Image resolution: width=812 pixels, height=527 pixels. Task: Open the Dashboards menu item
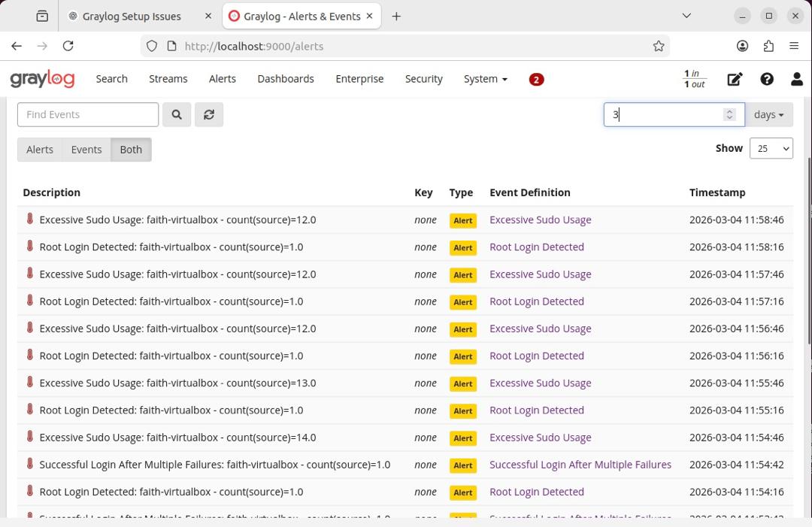pyautogui.click(x=286, y=79)
